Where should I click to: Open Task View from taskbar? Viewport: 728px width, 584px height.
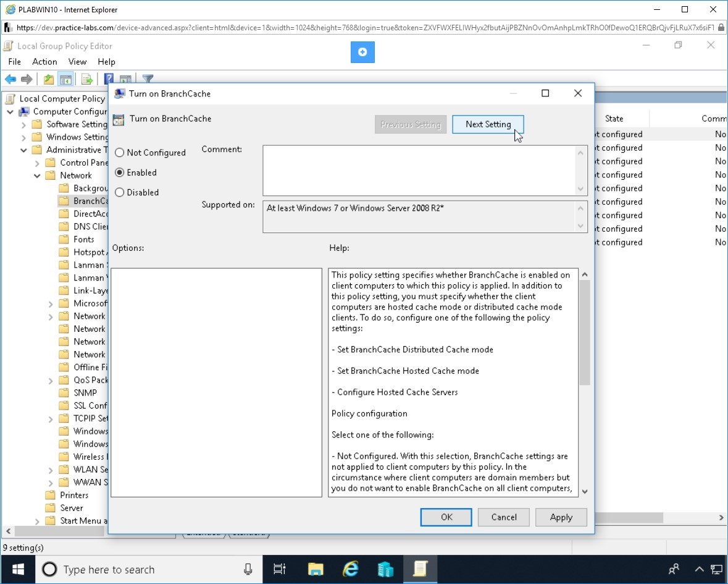tap(280, 569)
